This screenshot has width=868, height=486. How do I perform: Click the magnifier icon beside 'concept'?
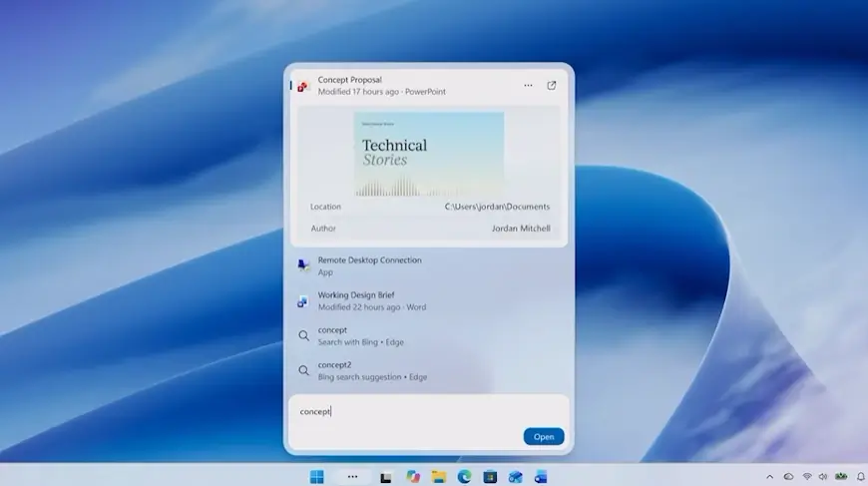[x=304, y=335]
